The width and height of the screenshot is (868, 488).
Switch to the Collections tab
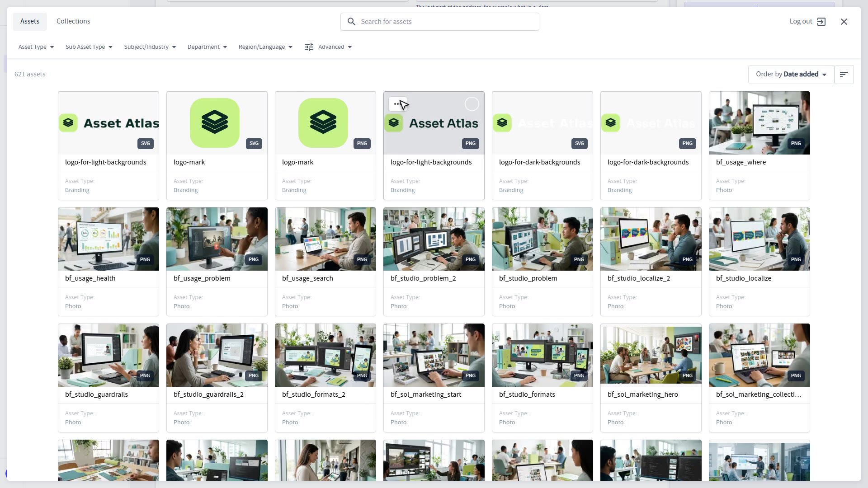coord(73,21)
